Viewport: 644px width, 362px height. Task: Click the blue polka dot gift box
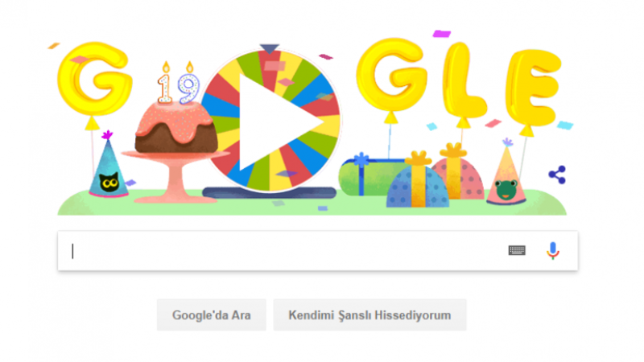coord(417,186)
